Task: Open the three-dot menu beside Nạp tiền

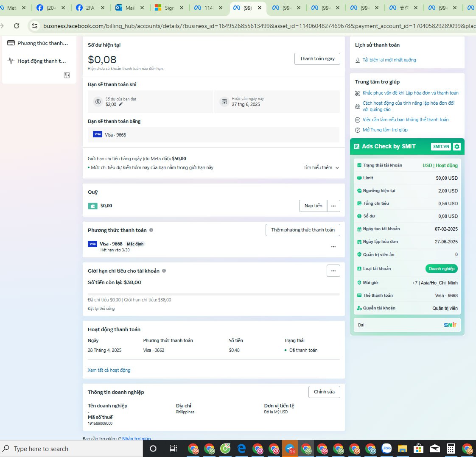Action: pyautogui.click(x=333, y=206)
